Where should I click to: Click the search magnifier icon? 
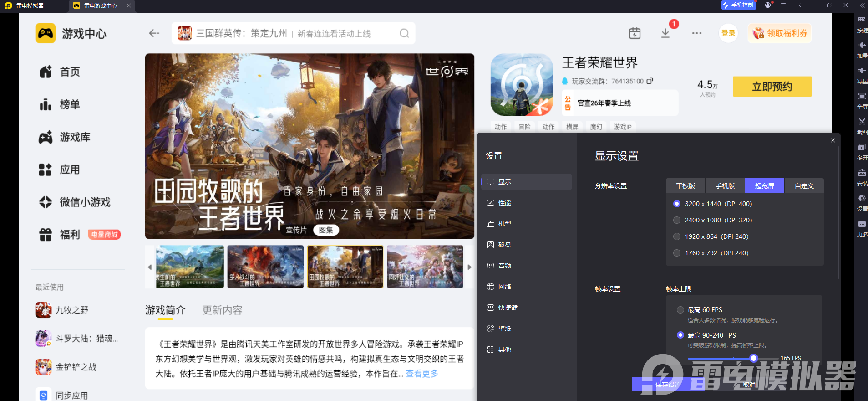click(x=404, y=33)
